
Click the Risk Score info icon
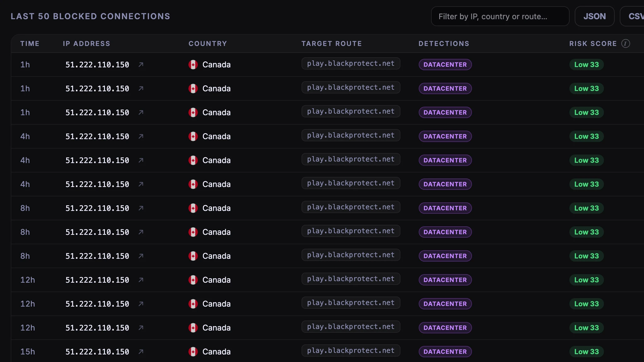625,43
